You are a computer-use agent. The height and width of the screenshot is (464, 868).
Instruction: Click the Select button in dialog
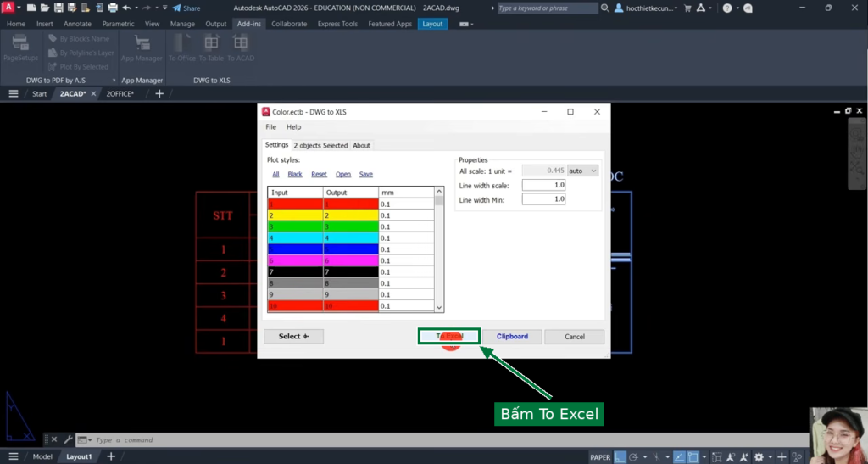[x=293, y=336]
